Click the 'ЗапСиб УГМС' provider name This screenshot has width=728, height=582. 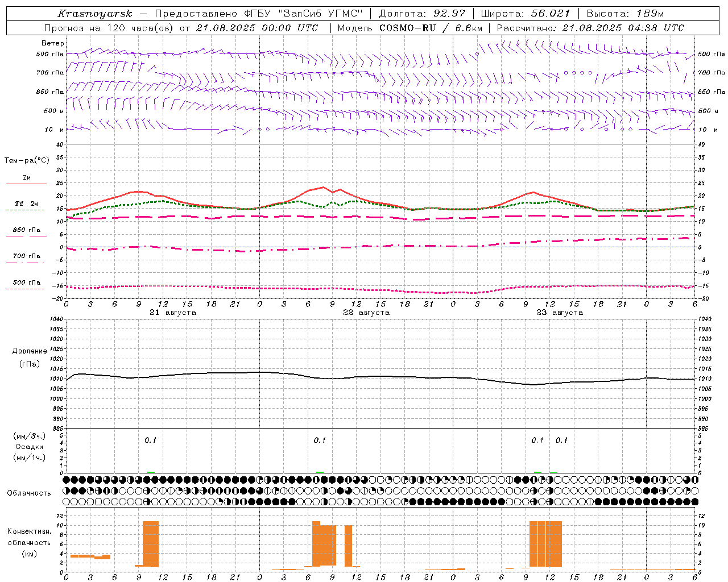pyautogui.click(x=319, y=14)
